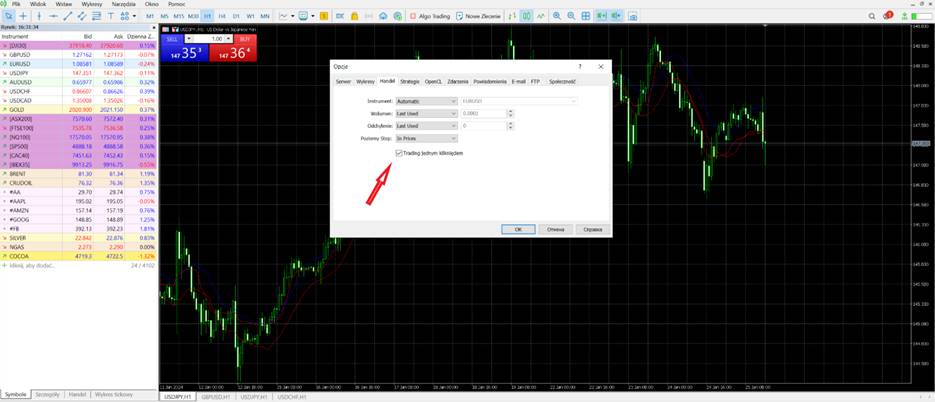Click the red BUY price button
This screenshot has height=402, width=935.
[x=233, y=53]
